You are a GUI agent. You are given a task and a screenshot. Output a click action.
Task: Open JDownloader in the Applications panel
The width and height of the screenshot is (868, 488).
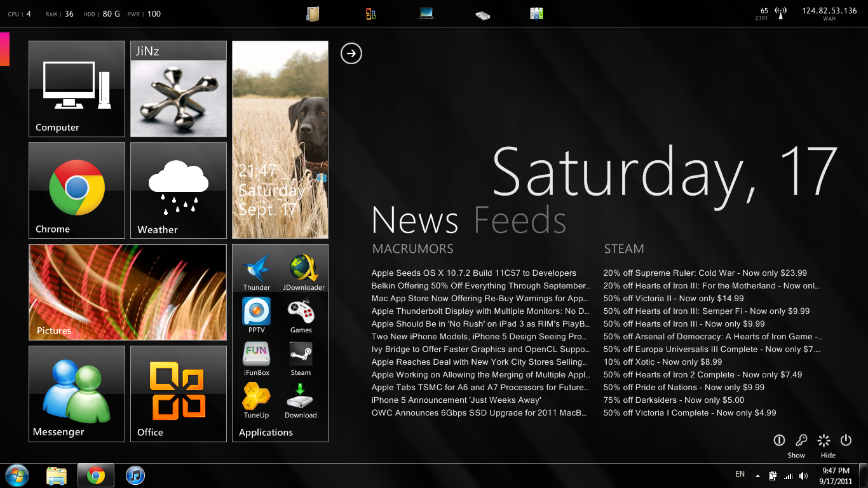pyautogui.click(x=303, y=269)
